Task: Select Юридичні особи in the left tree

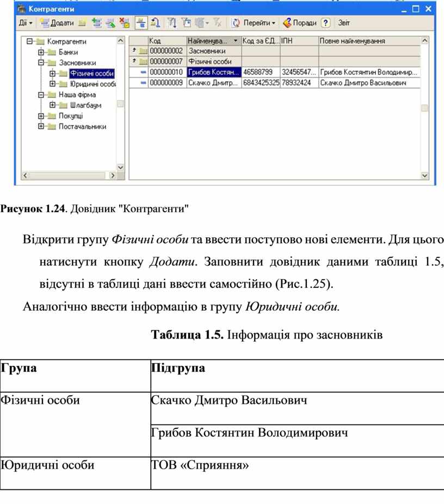Action: 93,84
